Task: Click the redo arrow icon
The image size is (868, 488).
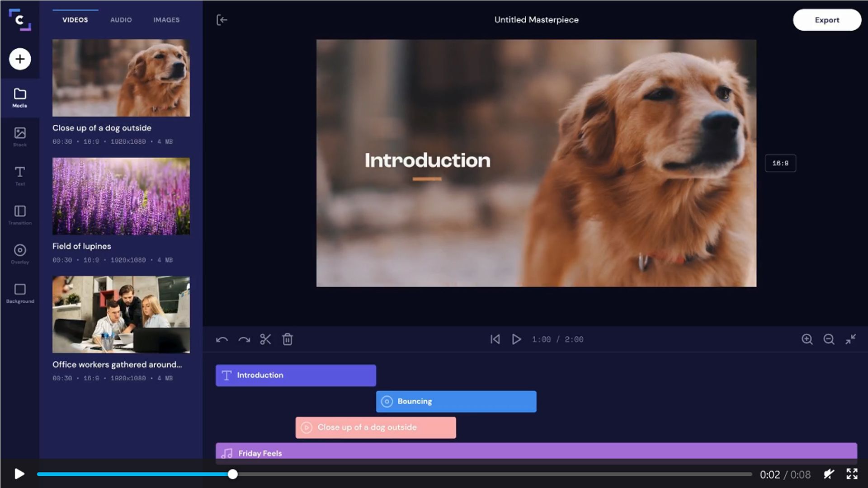Action: click(243, 340)
